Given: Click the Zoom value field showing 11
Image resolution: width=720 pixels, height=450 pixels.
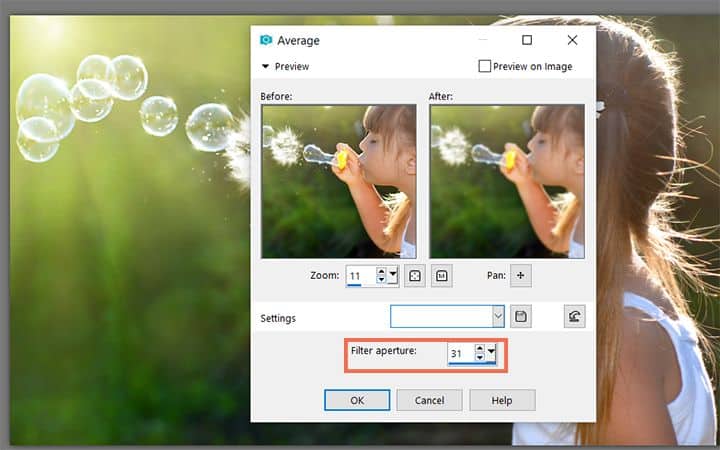Looking at the screenshot, I should click(x=361, y=276).
